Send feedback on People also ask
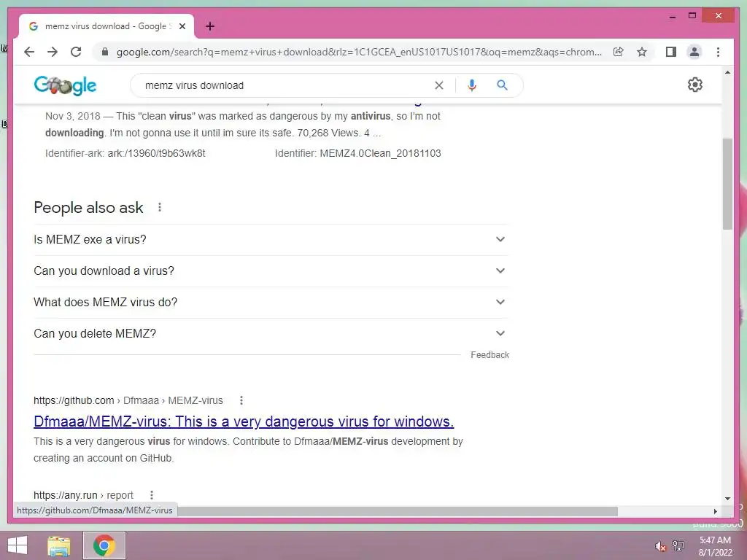747x560 pixels. coord(489,355)
